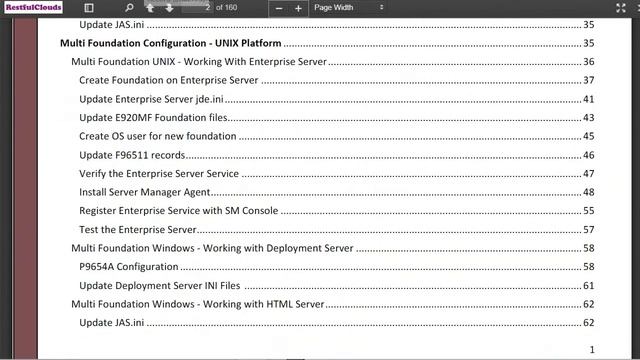Viewport: 640px width, 360px height.
Task: Open the Page Width zoom dropdown
Action: coord(349,7)
